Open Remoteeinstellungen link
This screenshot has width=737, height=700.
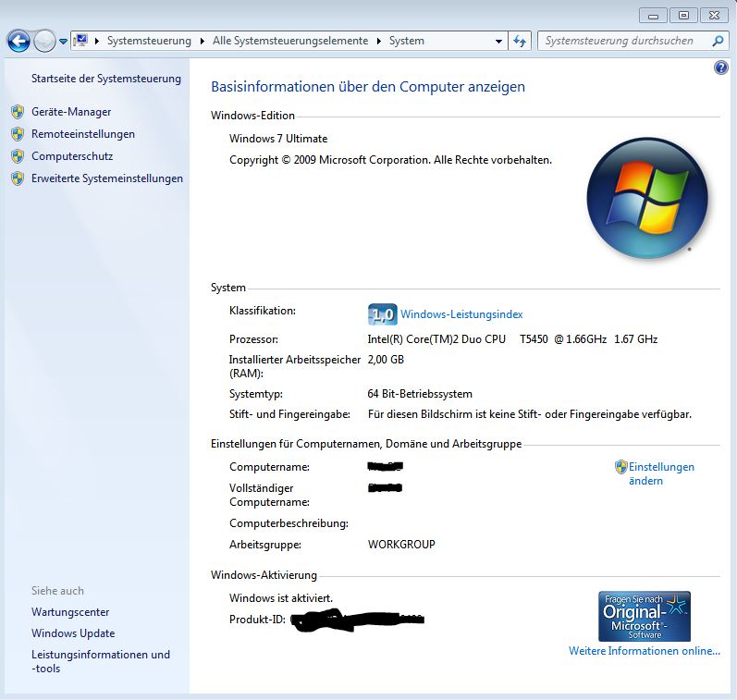pyautogui.click(x=83, y=134)
